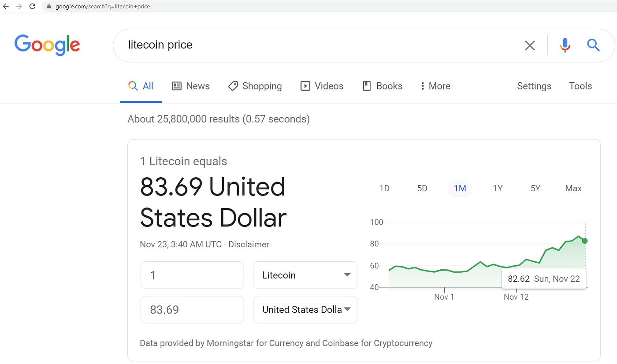Switch to the Videos tab
617x364 pixels.
pos(322,86)
